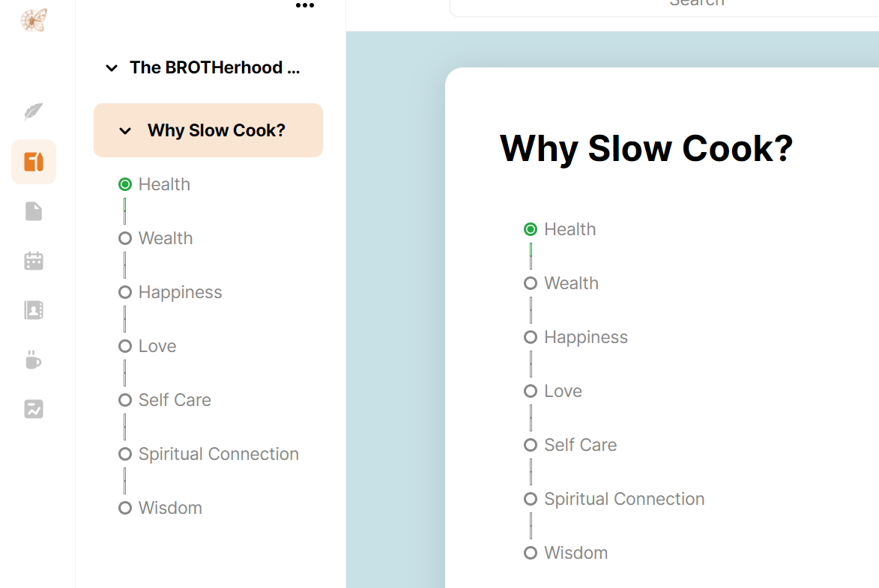Collapse The BROTHerhood section chevron
The height and width of the screenshot is (588, 879).
112,68
